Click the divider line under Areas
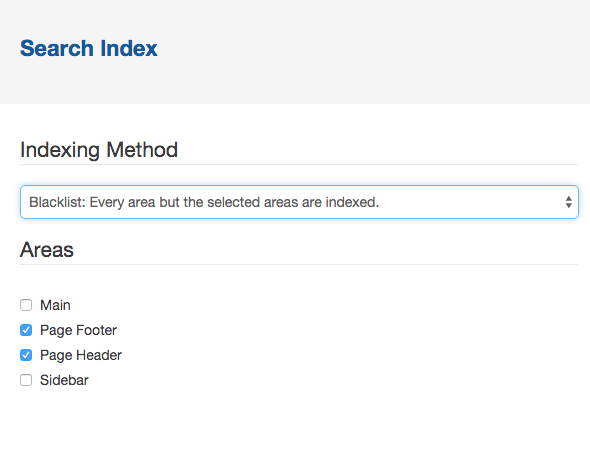 point(299,264)
